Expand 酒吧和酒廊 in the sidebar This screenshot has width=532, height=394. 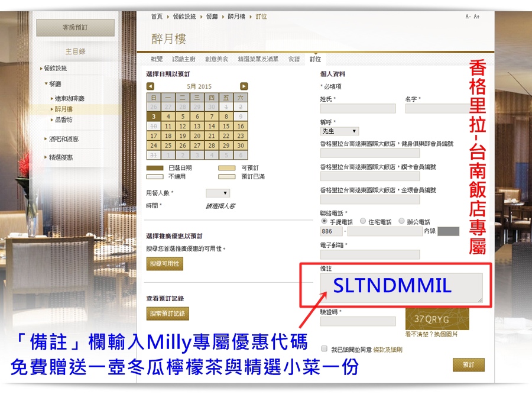pos(64,139)
